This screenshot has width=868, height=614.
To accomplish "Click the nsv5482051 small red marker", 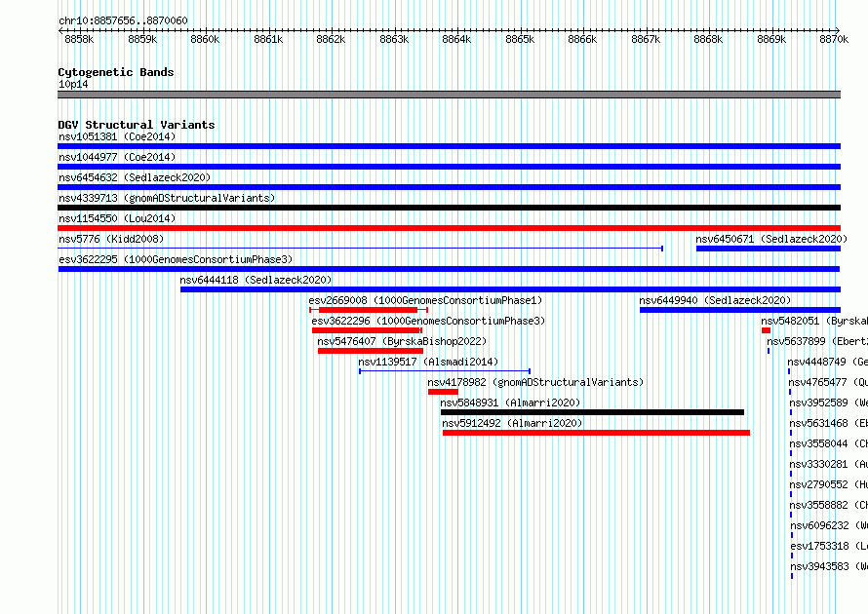I will tap(766, 330).
